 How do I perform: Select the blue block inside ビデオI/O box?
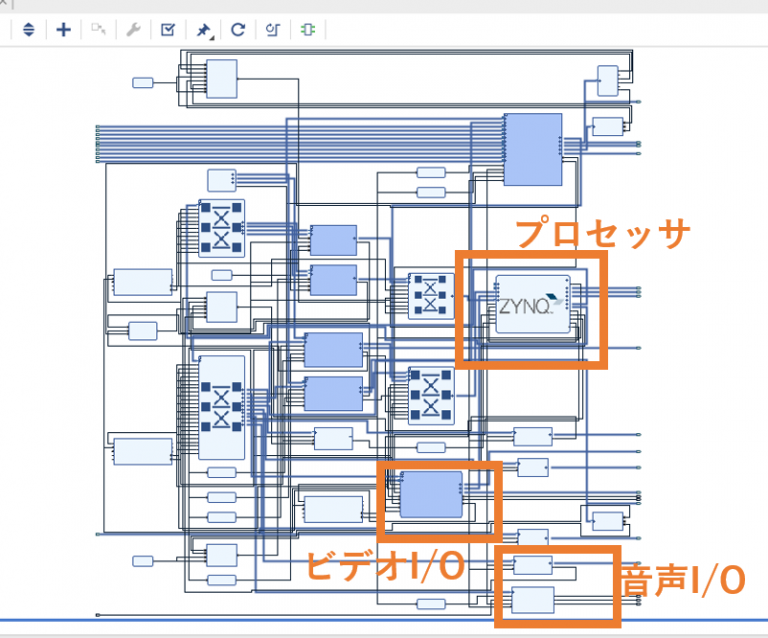tap(430, 494)
